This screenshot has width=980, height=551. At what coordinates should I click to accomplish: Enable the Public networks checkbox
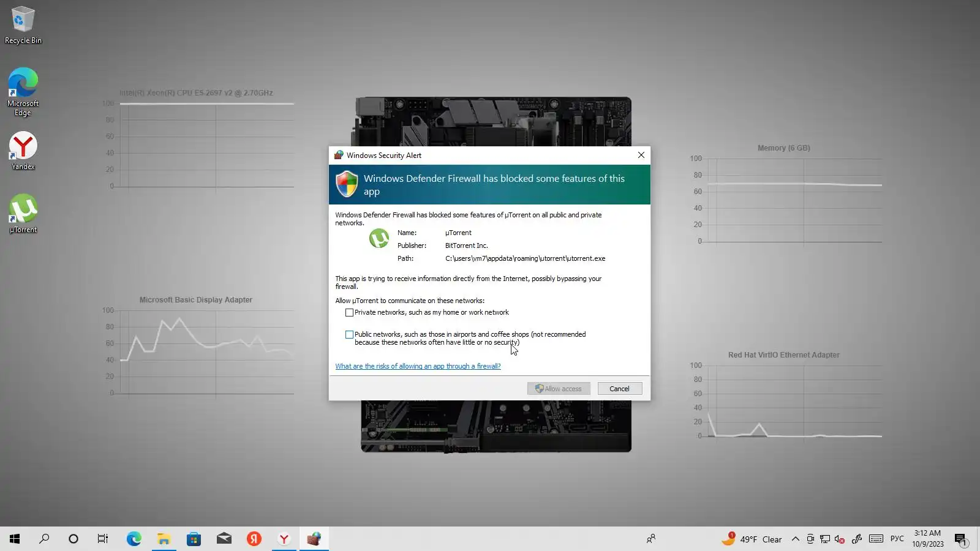click(x=349, y=335)
